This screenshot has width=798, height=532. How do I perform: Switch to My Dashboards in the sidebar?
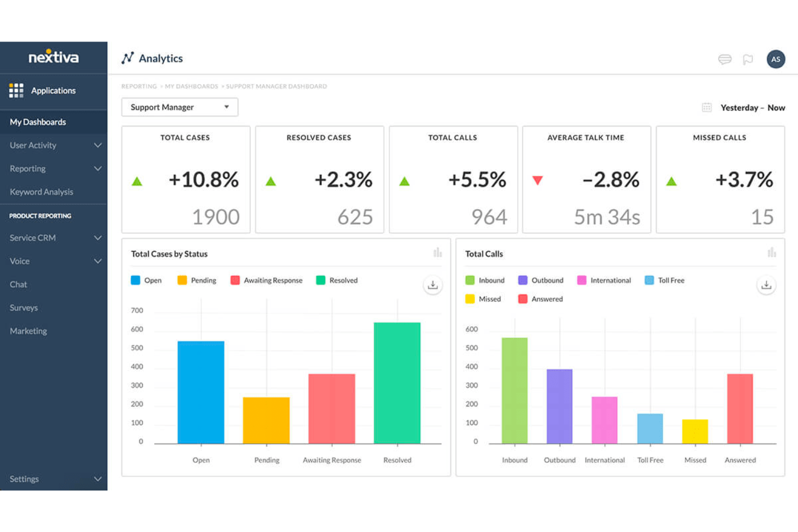click(38, 122)
